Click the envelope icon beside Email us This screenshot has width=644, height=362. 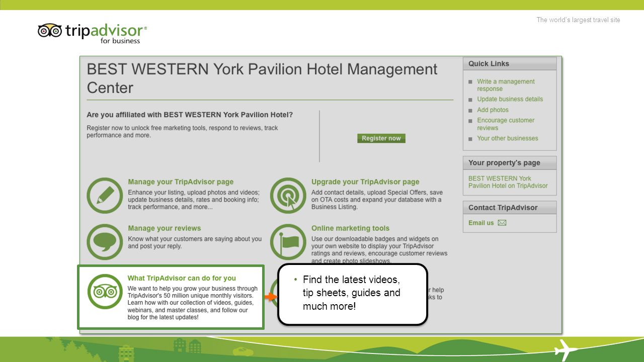tap(502, 223)
